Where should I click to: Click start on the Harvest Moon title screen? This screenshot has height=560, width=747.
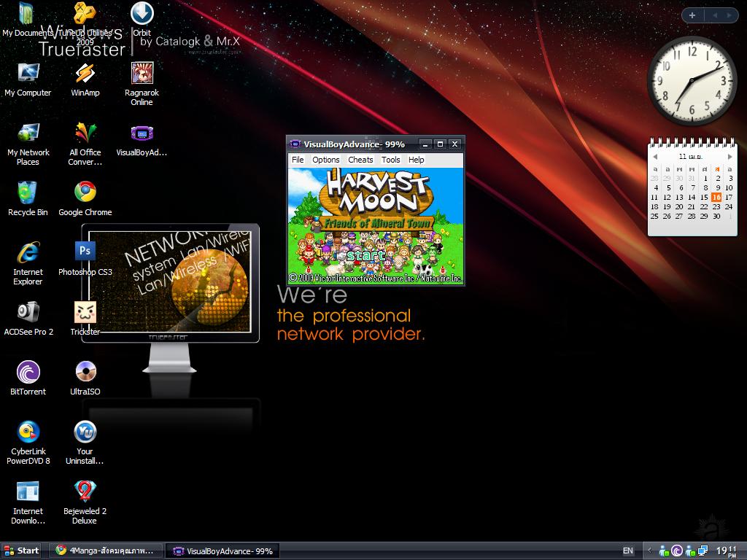[366, 256]
